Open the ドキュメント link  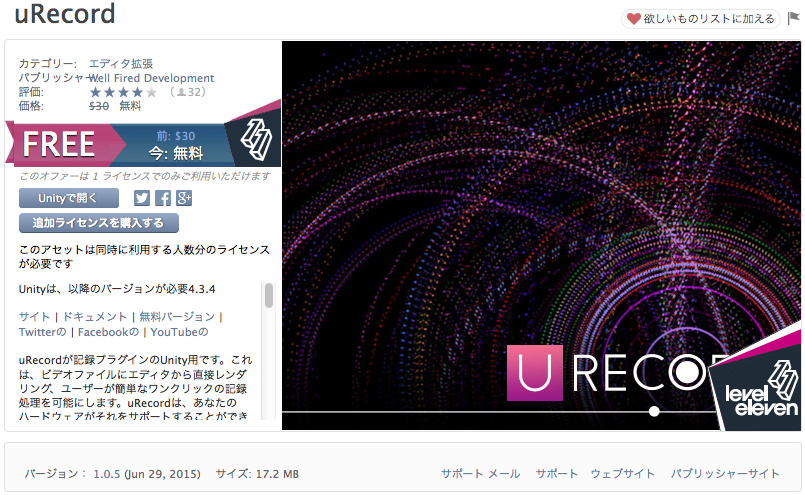[x=94, y=317]
